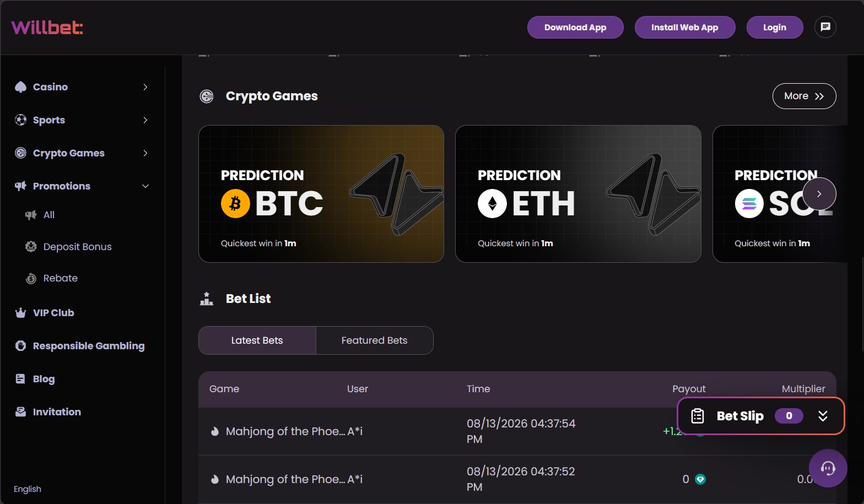Collapse the Promotions submenu chevron
Screen dimensions: 864x504
pos(145,186)
